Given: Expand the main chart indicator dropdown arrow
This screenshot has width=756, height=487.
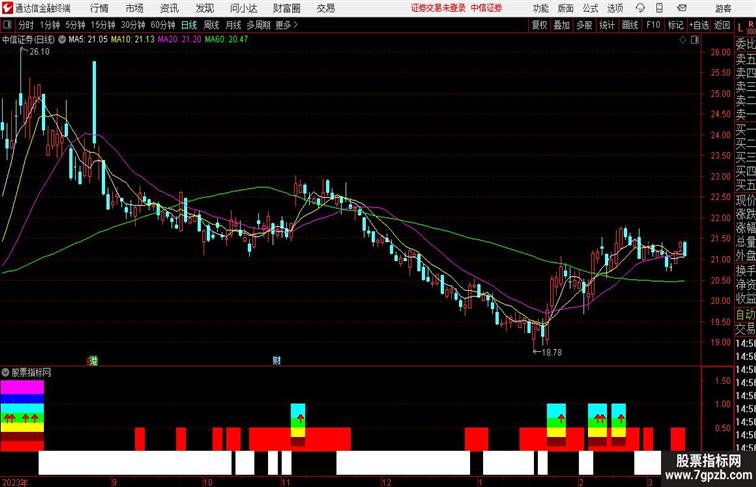Looking at the screenshot, I should point(62,40).
